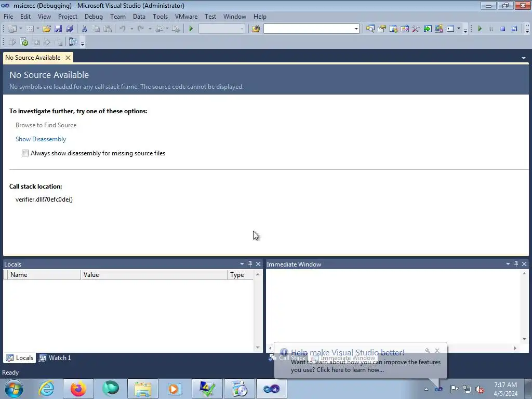
Task: Click the Immediate Window scroll down arrow
Action: coord(524,339)
